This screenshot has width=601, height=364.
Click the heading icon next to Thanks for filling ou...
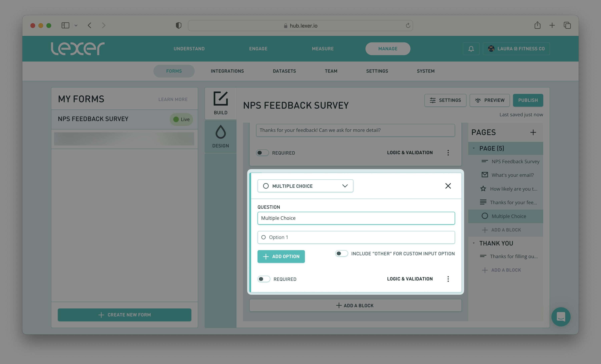pyautogui.click(x=483, y=256)
